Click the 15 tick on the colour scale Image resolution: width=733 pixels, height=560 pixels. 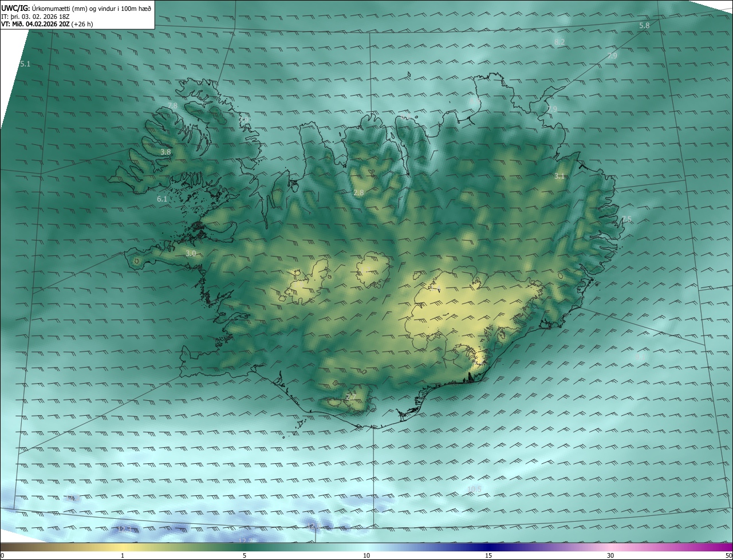tap(488, 555)
